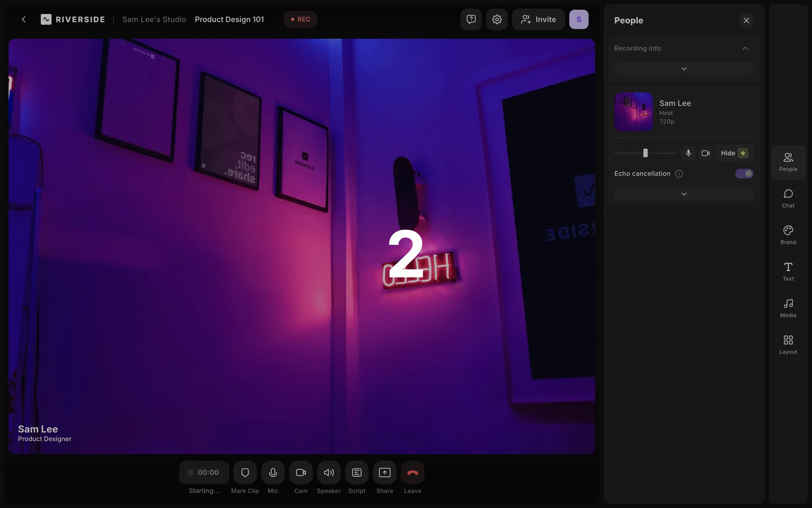Open the Script teleprompter icon
Image resolution: width=812 pixels, height=508 pixels.
pos(357,472)
